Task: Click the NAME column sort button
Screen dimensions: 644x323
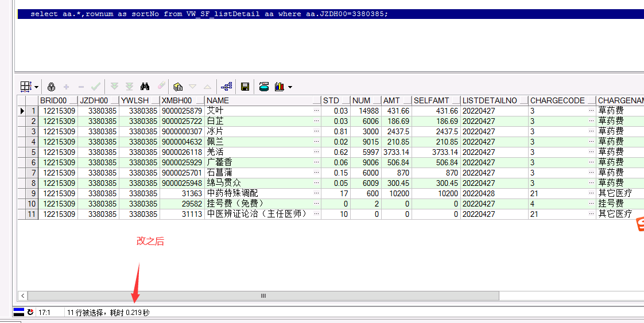Action: pos(316,100)
